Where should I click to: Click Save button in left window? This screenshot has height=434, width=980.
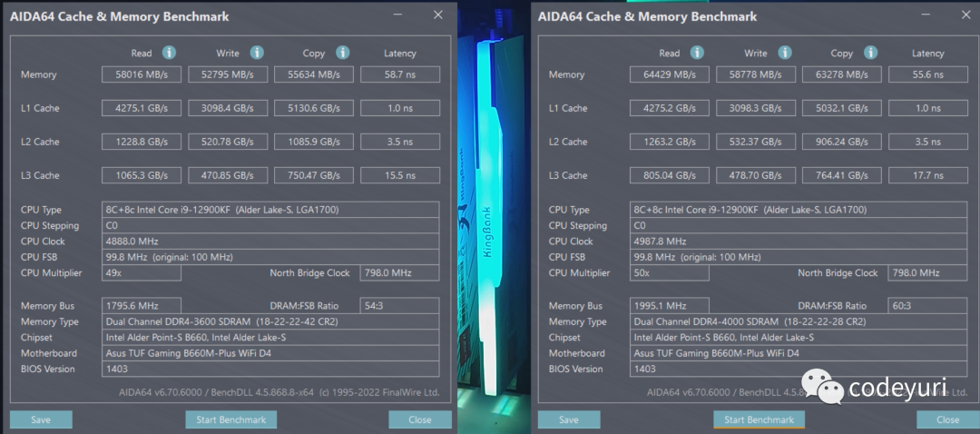(x=41, y=419)
